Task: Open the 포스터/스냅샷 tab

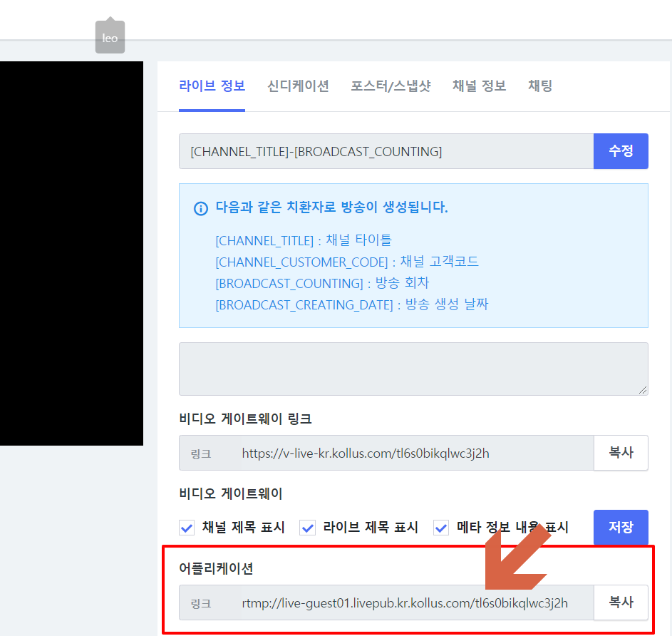Action: point(391,86)
